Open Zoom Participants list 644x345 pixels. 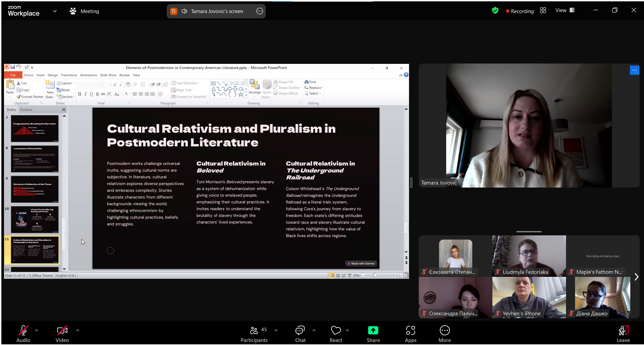pos(254,334)
